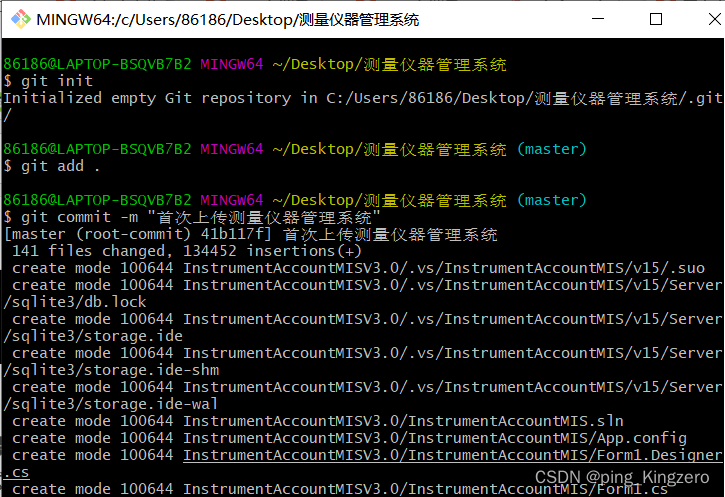Click the 'Initialized empty Git repository' output line
This screenshot has width=725, height=497.
(362, 98)
